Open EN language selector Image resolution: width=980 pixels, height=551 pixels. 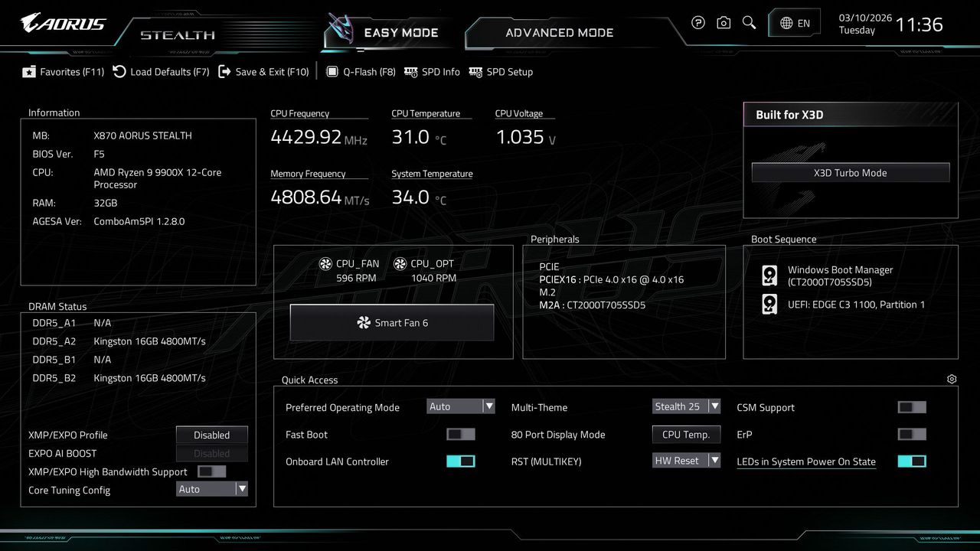[795, 23]
